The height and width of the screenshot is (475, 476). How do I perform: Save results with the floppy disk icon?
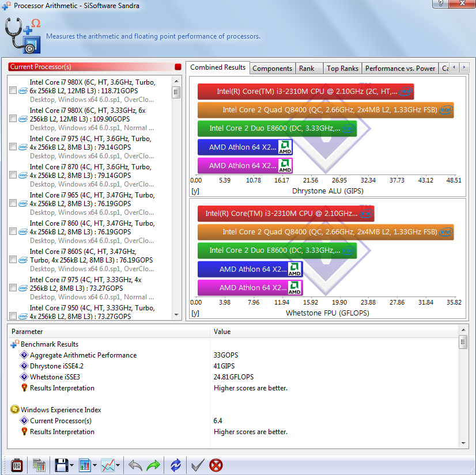click(61, 465)
